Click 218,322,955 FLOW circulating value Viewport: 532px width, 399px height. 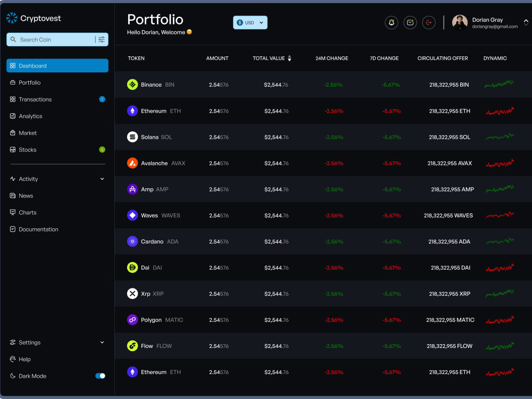coord(449,346)
